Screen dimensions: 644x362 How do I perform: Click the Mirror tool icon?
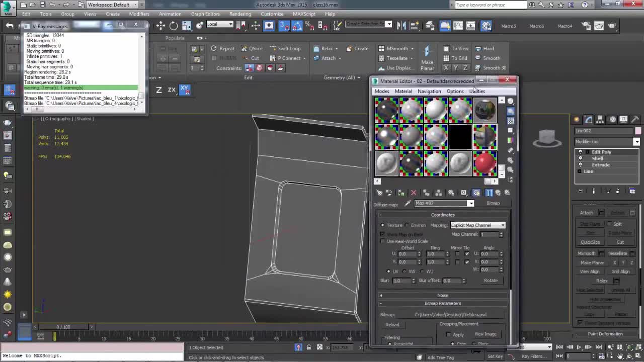tap(401, 26)
